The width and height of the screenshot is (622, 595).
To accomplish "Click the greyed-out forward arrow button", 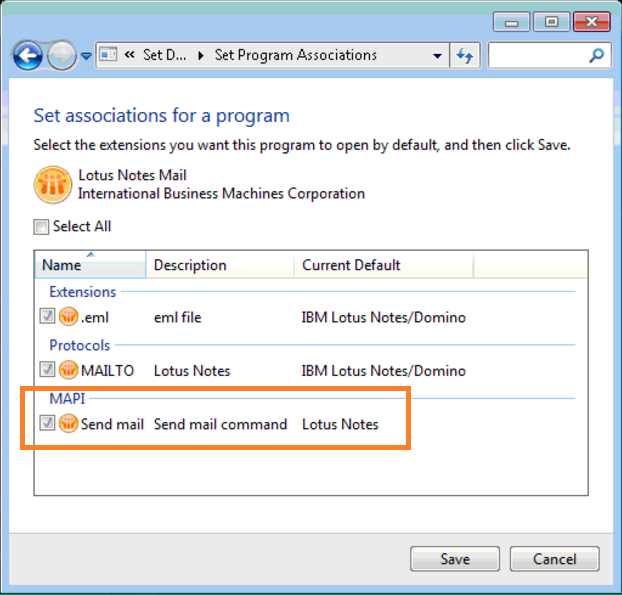I will (x=61, y=56).
